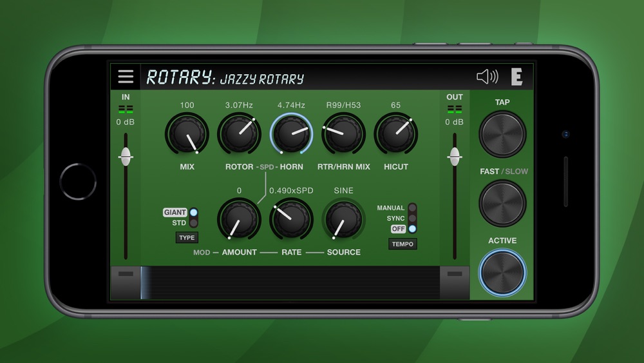Click the 65 hicut value
The image size is (644, 363).
click(395, 105)
